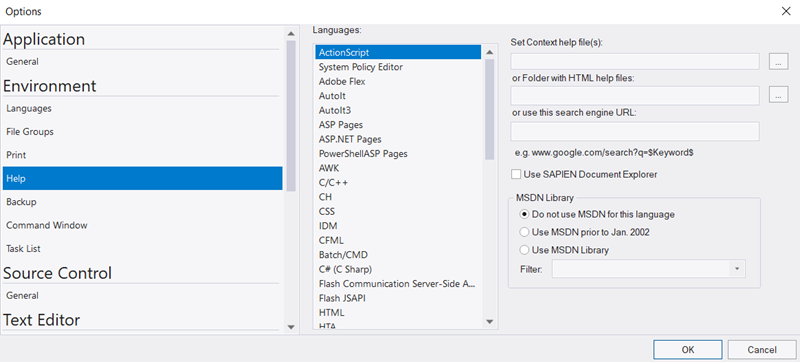Open the Backup options page
Viewport: 800px width, 362px height.
[142, 202]
